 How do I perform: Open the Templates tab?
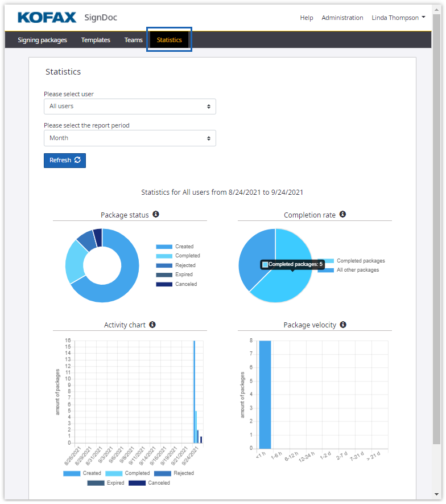click(96, 40)
